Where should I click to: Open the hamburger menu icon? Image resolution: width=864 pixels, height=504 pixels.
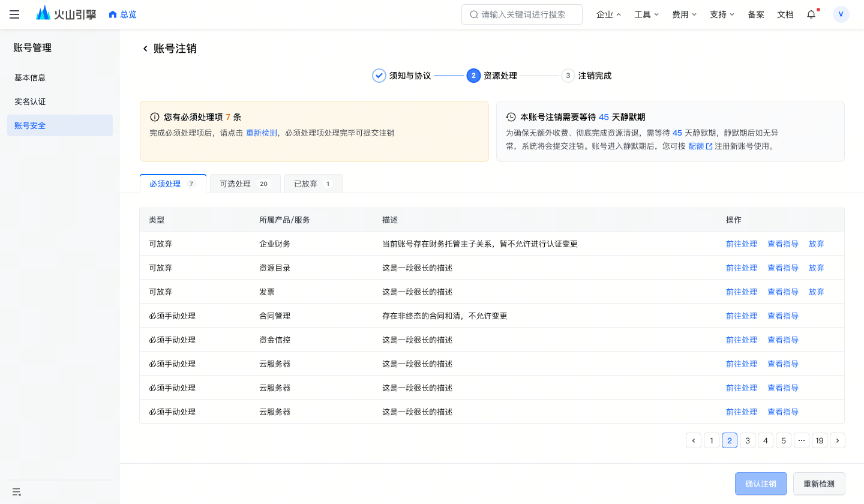[x=14, y=14]
